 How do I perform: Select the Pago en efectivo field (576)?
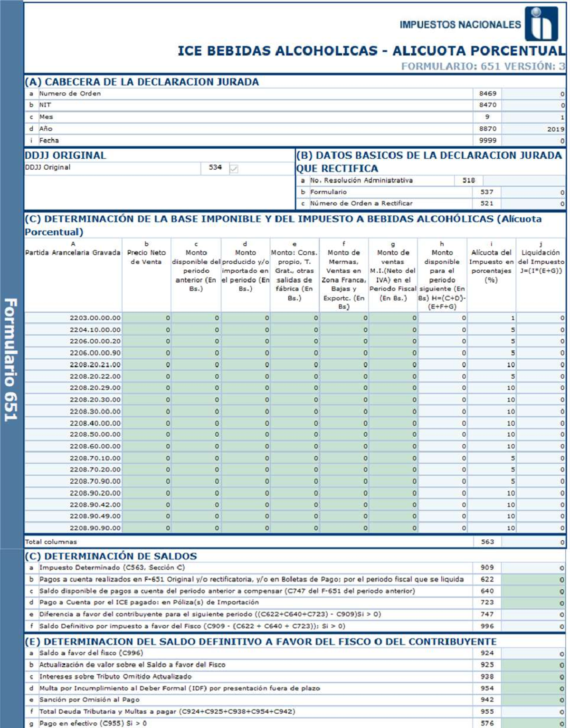click(x=533, y=723)
